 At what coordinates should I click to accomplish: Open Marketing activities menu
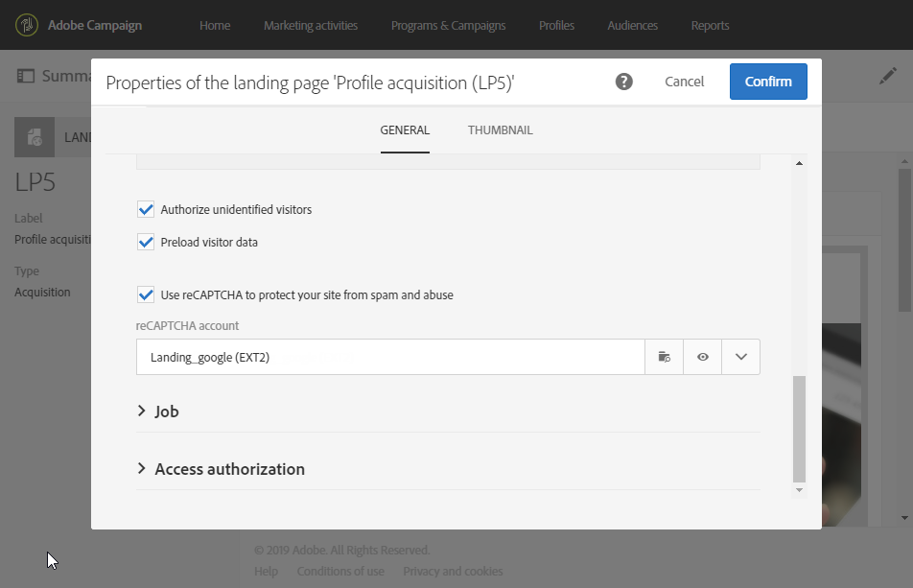click(311, 26)
